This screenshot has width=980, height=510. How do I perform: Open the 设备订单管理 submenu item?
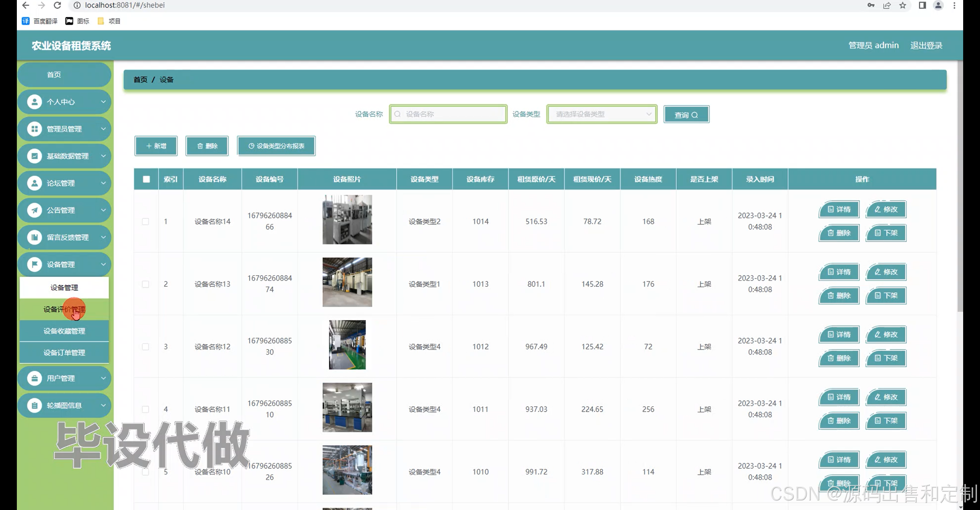click(x=64, y=353)
